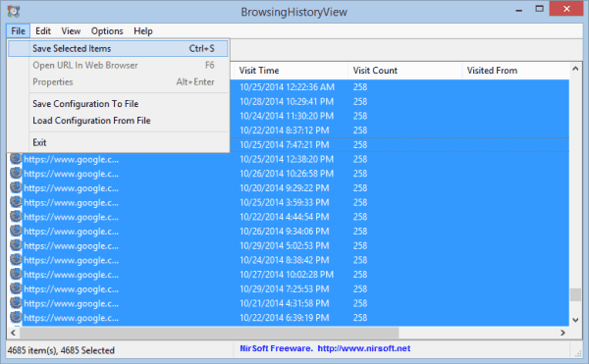Click visit count 258 in 10/25/2014 12:22:36 AM row
This screenshot has width=589, height=364.
point(360,87)
